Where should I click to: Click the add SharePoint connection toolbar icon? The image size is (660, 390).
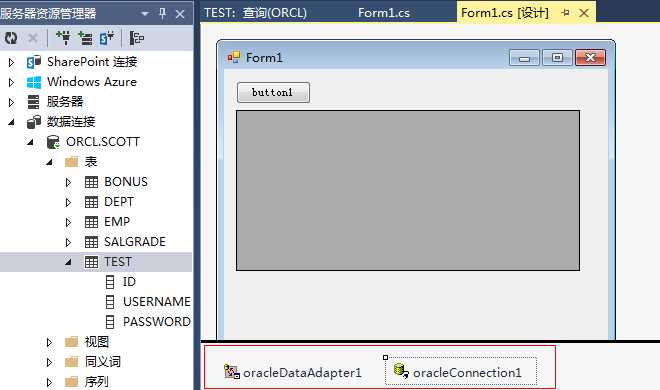point(107,38)
